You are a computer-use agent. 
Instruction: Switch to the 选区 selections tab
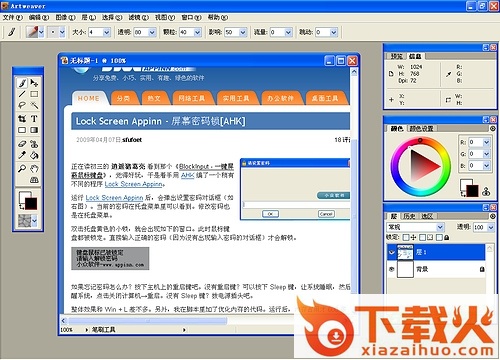427,216
